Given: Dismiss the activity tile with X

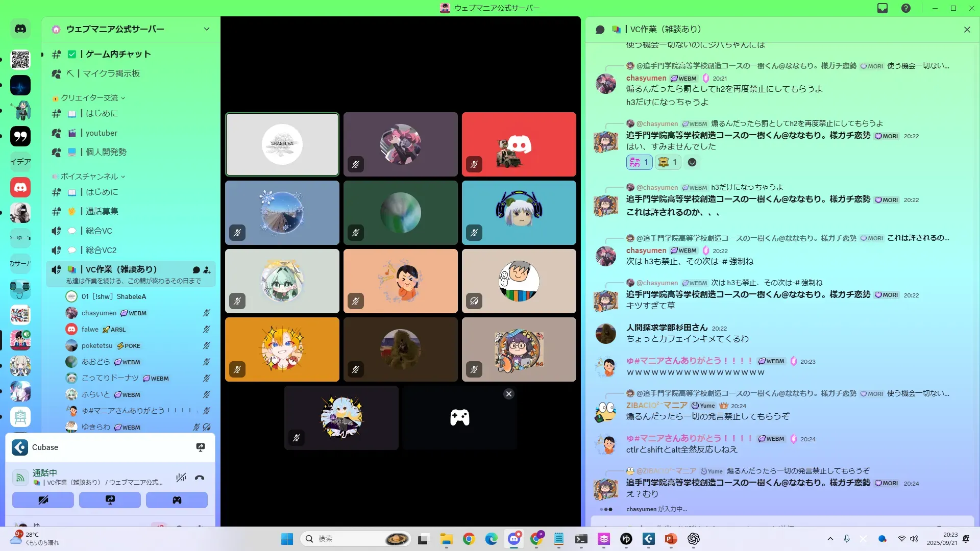Looking at the screenshot, I should (x=508, y=394).
